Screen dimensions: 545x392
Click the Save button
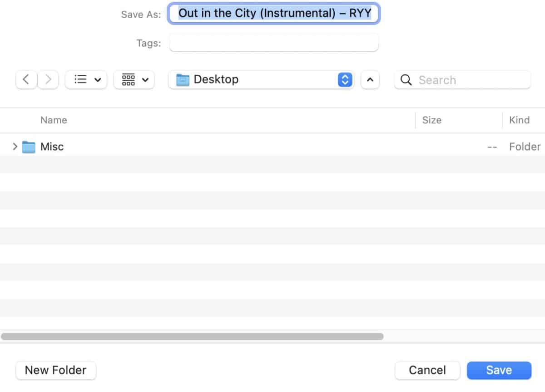tap(499, 370)
